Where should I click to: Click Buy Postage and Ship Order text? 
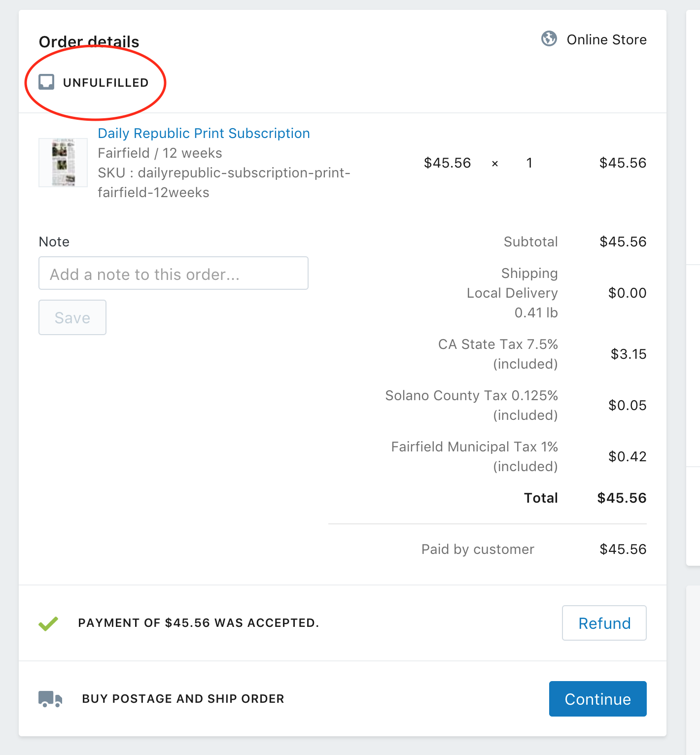point(183,699)
